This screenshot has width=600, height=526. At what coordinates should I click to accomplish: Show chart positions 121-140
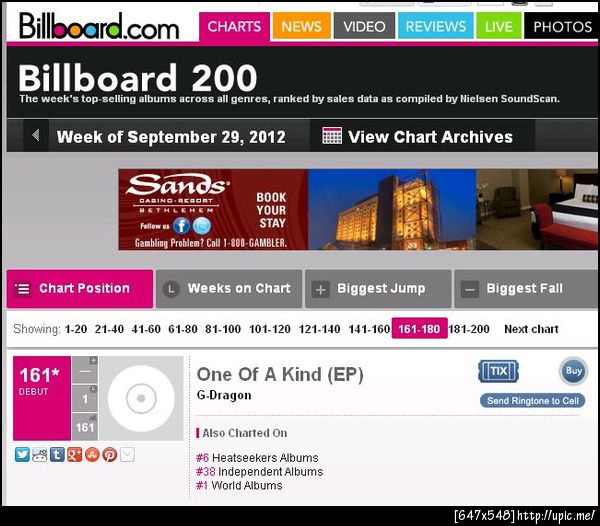[319, 329]
